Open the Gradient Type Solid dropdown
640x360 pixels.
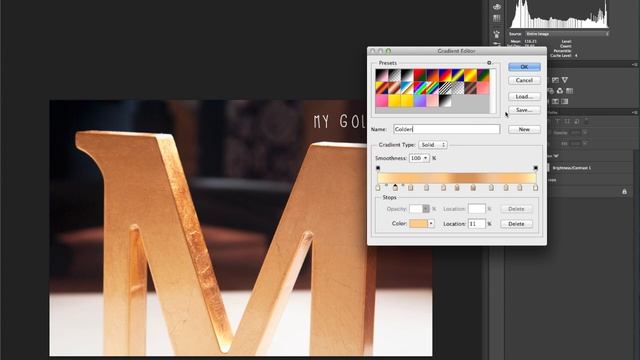(x=433, y=145)
